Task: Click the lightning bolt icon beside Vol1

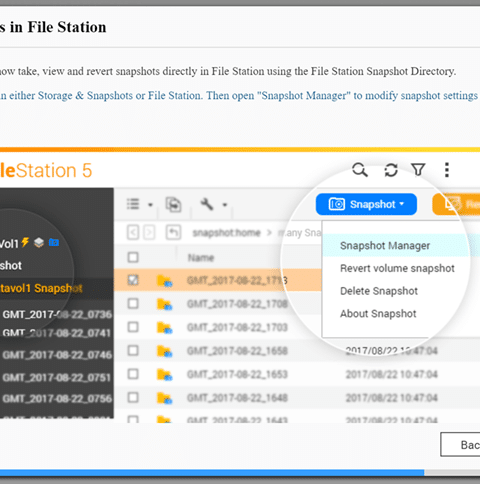Action: coord(25,242)
